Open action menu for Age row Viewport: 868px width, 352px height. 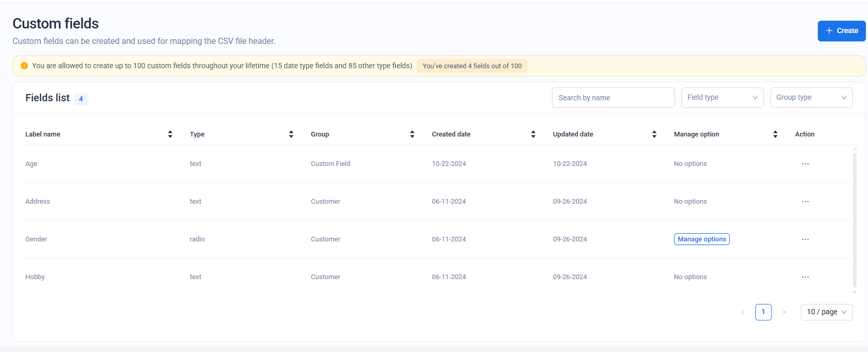pyautogui.click(x=805, y=164)
